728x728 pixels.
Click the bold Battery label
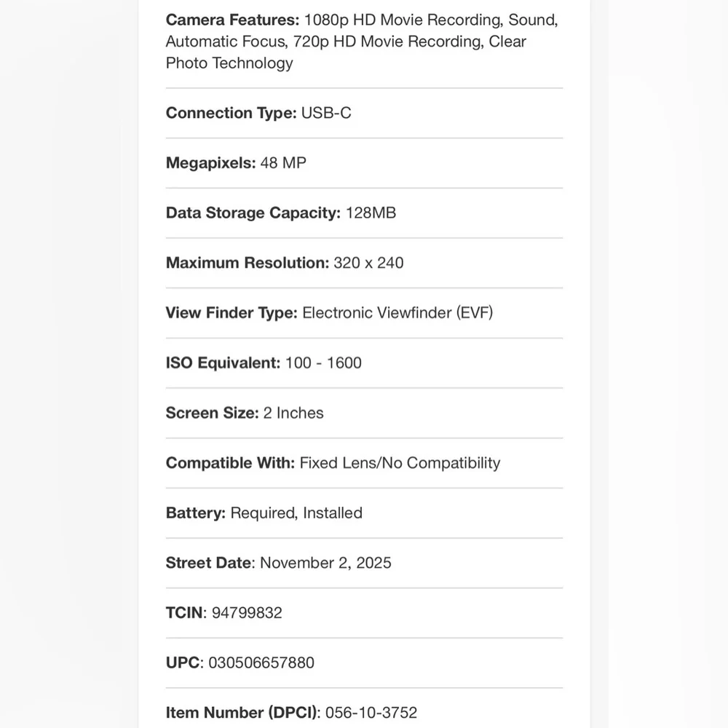195,513
